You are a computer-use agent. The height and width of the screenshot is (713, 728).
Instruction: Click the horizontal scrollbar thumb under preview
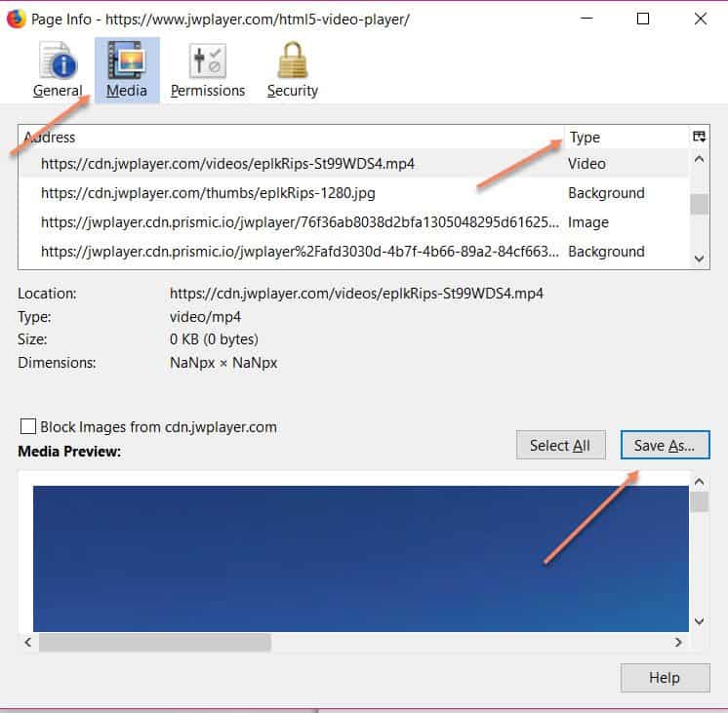click(154, 643)
